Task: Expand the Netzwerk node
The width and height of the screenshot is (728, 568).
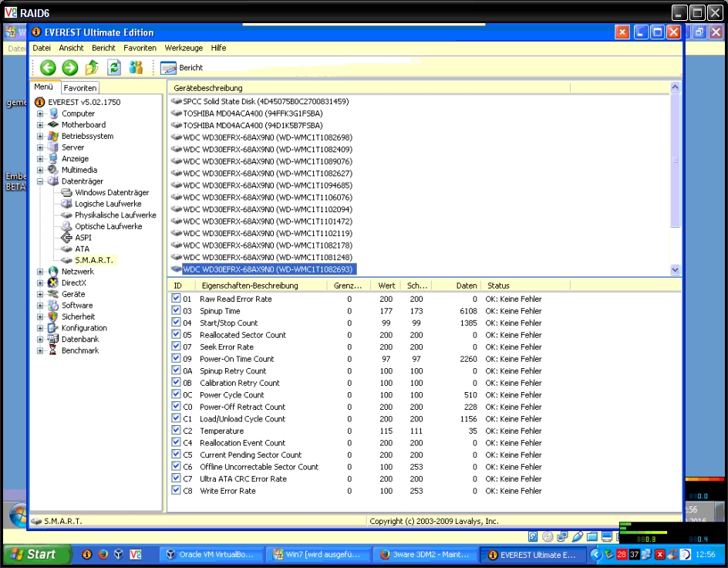Action: pos(40,271)
